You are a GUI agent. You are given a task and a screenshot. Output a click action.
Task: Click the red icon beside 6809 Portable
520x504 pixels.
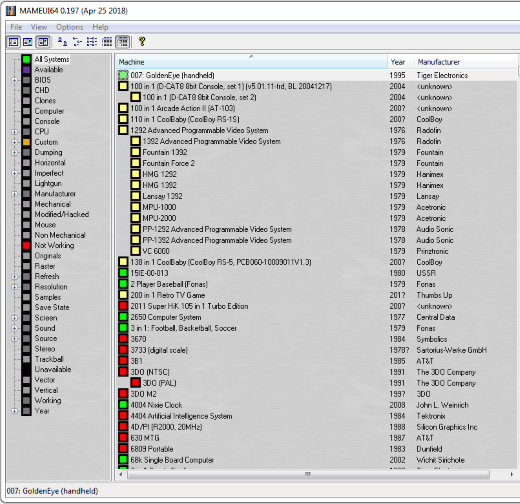(x=123, y=449)
